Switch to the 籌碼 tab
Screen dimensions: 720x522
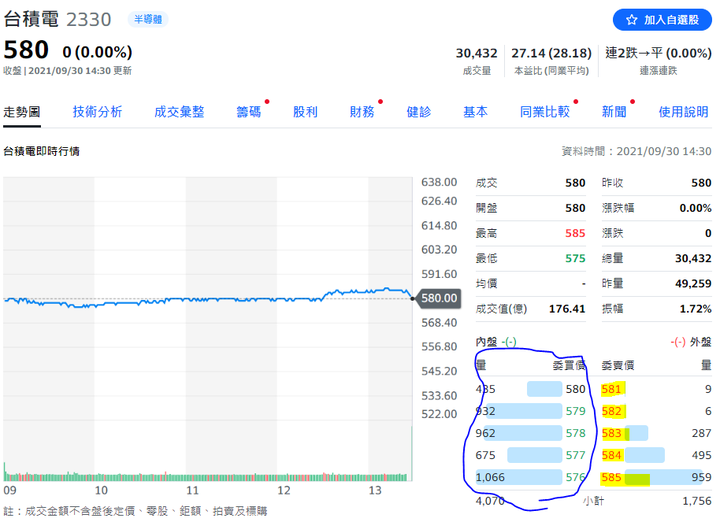(x=248, y=112)
